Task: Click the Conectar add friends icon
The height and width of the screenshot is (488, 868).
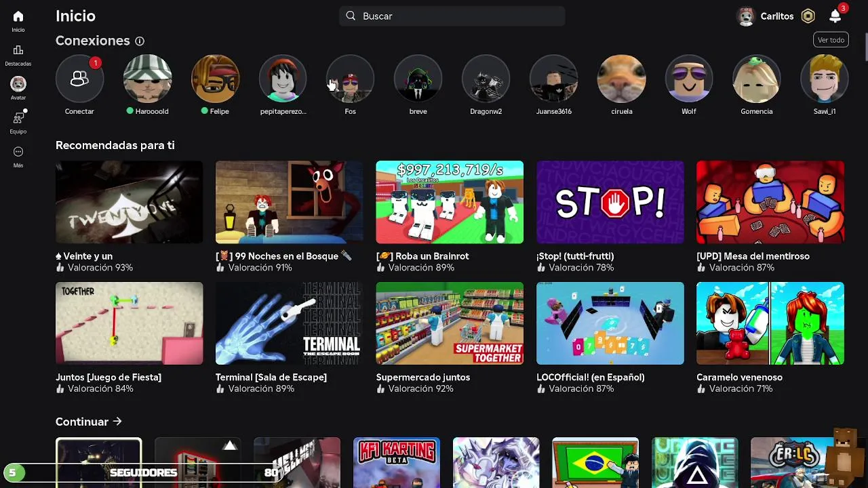Action: point(79,79)
